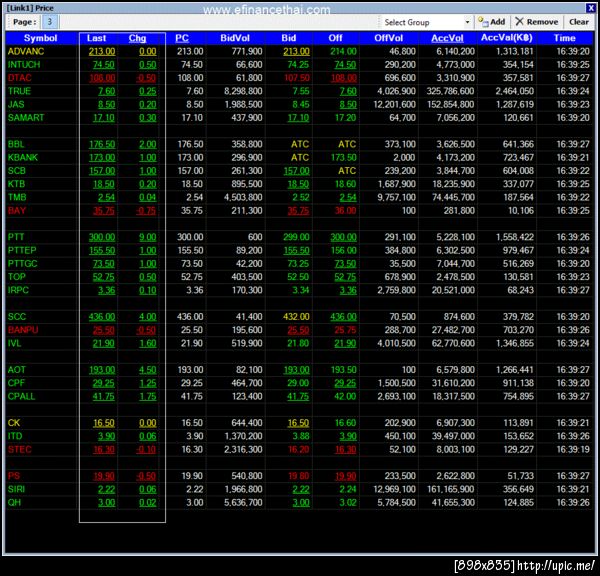Click the Bid column header
The height and width of the screenshot is (576, 600).
[289, 38]
